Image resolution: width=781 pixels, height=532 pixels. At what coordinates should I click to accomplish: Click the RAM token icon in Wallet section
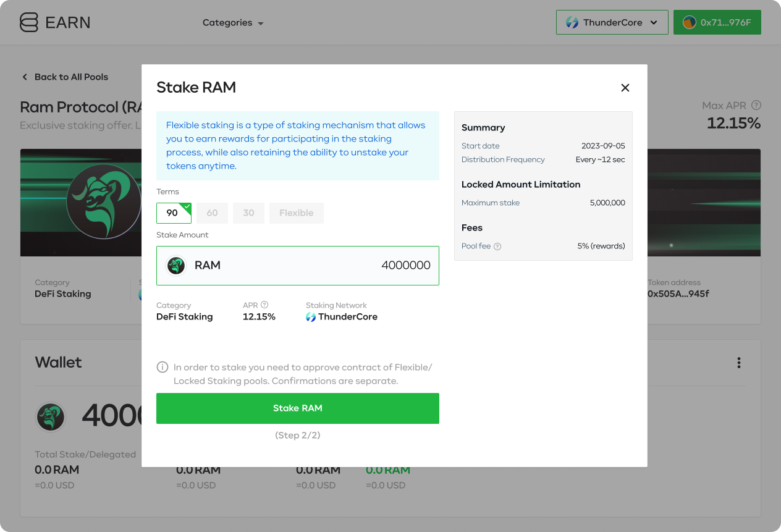[51, 417]
